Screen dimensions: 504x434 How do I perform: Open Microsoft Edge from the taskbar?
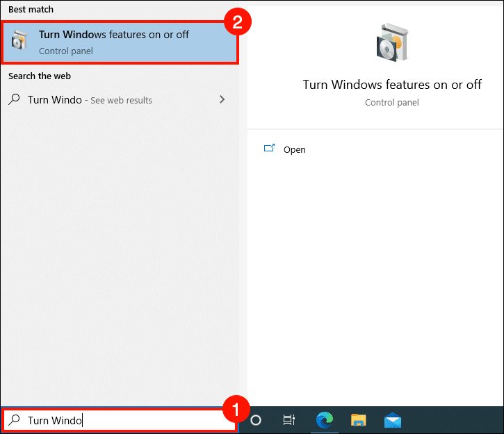324,419
